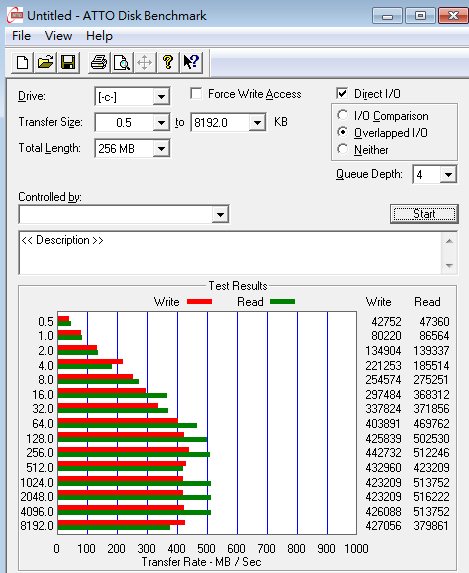Activate the context help arrow-question icon
This screenshot has height=573, width=469.
pos(191,62)
